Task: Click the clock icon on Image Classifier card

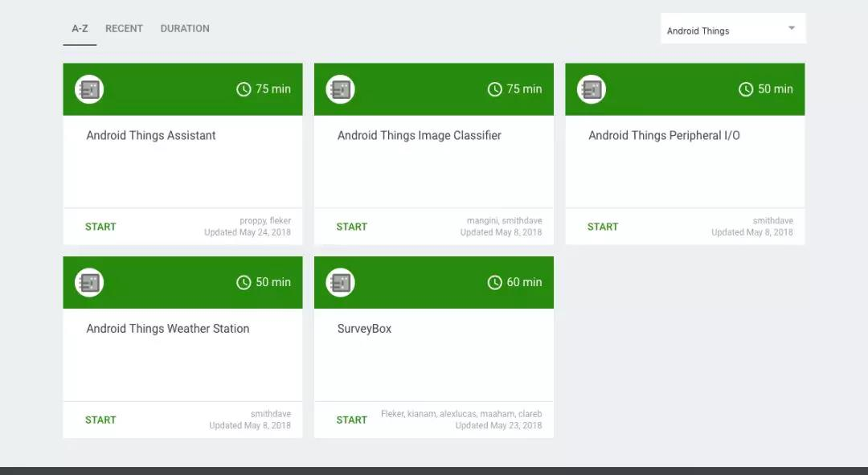Action: click(495, 89)
